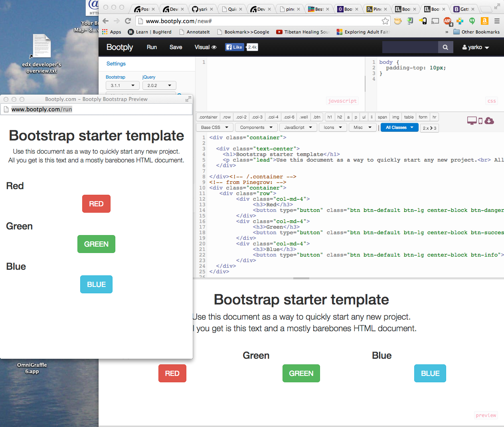Click the Bootply search magnifier icon
504x427 pixels.
(445, 47)
